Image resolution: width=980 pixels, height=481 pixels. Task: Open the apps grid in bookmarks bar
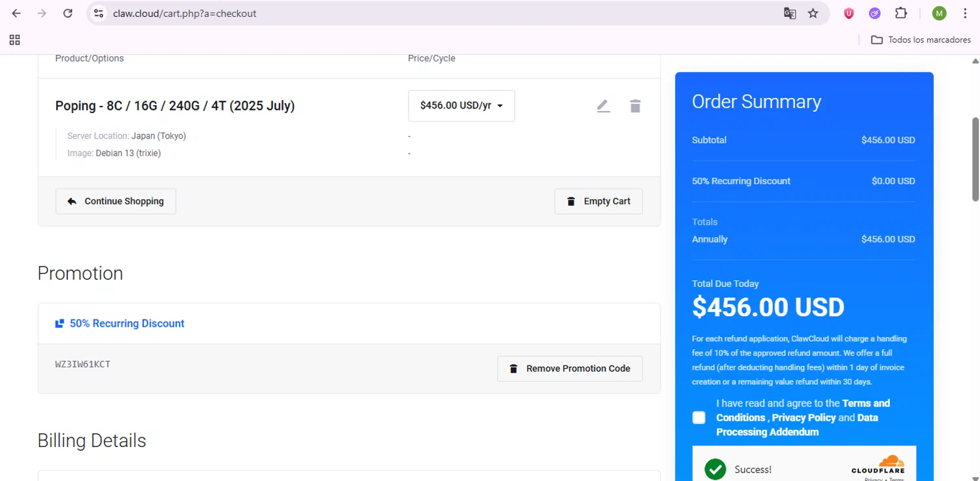tap(14, 40)
